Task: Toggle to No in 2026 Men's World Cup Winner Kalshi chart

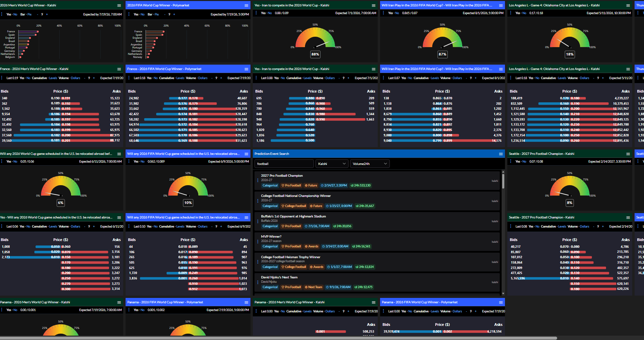Action: tap(15, 14)
